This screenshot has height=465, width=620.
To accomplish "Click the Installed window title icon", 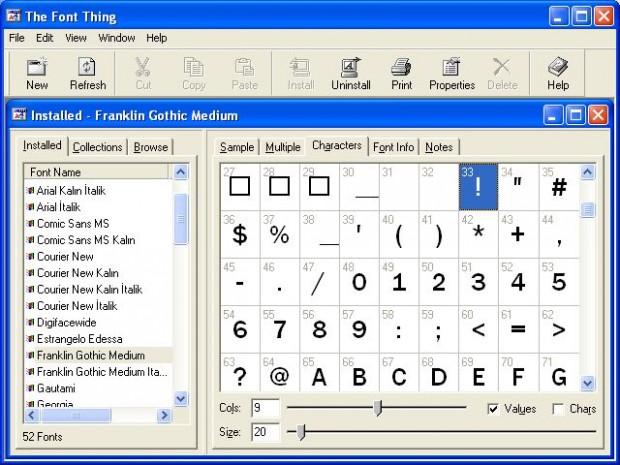I will click(19, 115).
